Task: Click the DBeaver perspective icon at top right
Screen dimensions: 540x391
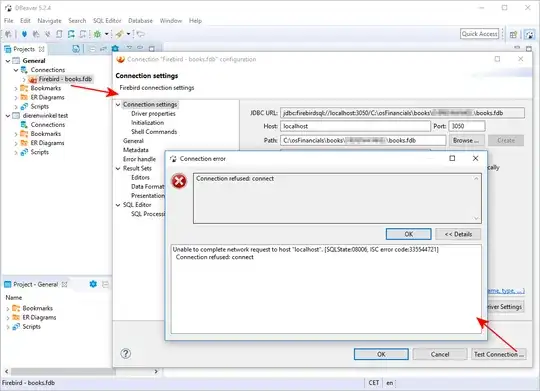Action: pos(529,34)
